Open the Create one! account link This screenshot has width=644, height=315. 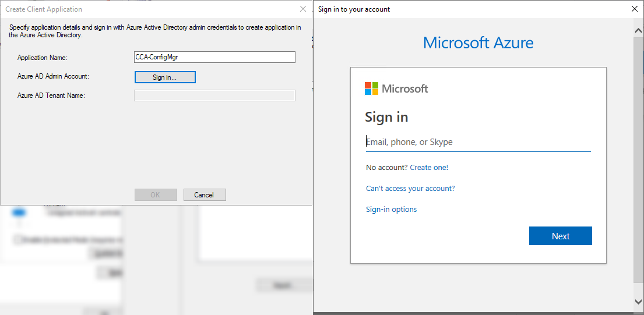429,167
